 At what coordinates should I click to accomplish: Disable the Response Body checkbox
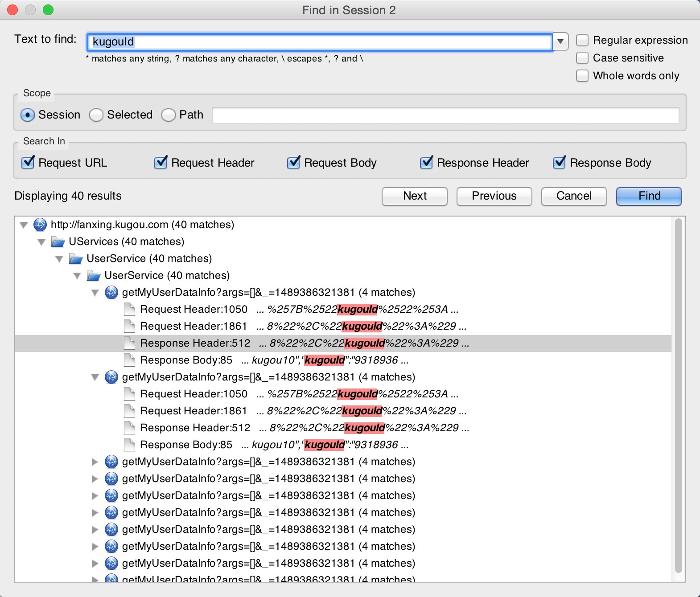click(x=560, y=163)
